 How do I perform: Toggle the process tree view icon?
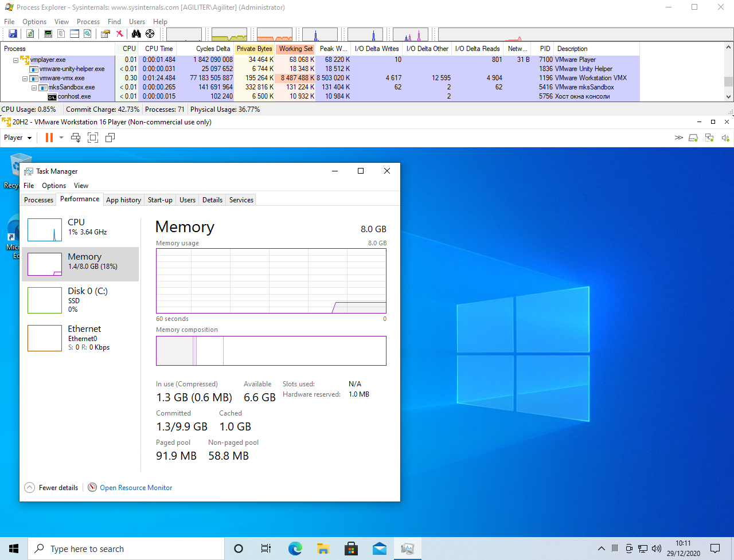(61, 34)
